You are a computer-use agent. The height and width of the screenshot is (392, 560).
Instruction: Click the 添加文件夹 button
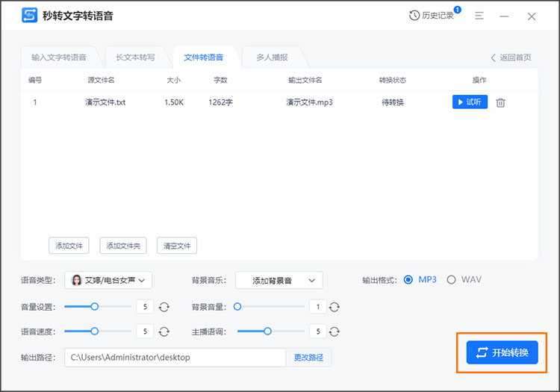(123, 246)
